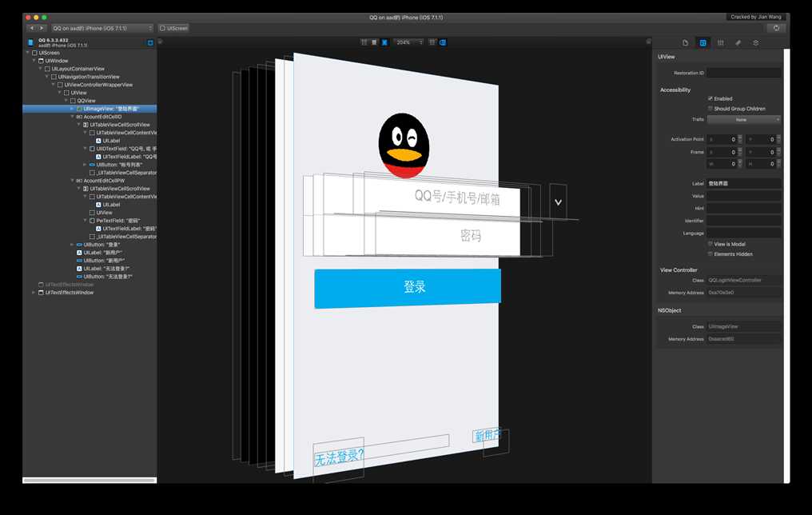
Task: Open the Traits None dropdown
Action: point(743,120)
